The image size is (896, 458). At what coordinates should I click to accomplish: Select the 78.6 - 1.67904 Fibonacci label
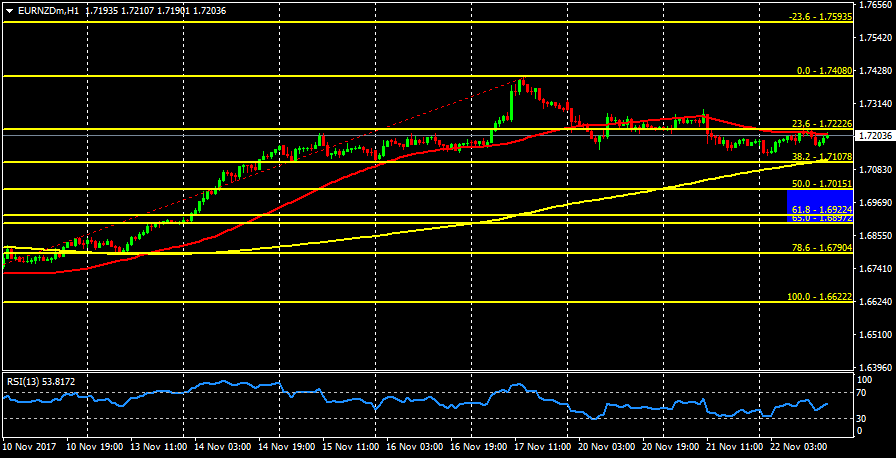pos(821,248)
